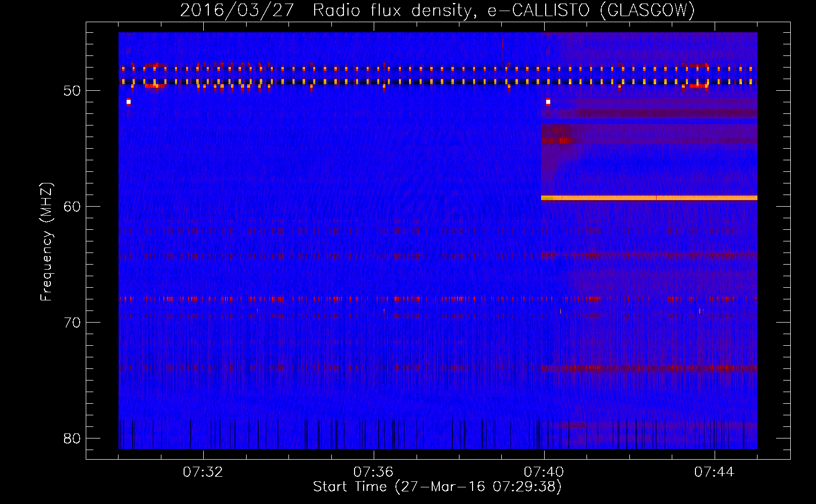Click the white-red marker near 51 MHz at plot start
This screenshot has width=816, height=504.
tap(129, 102)
